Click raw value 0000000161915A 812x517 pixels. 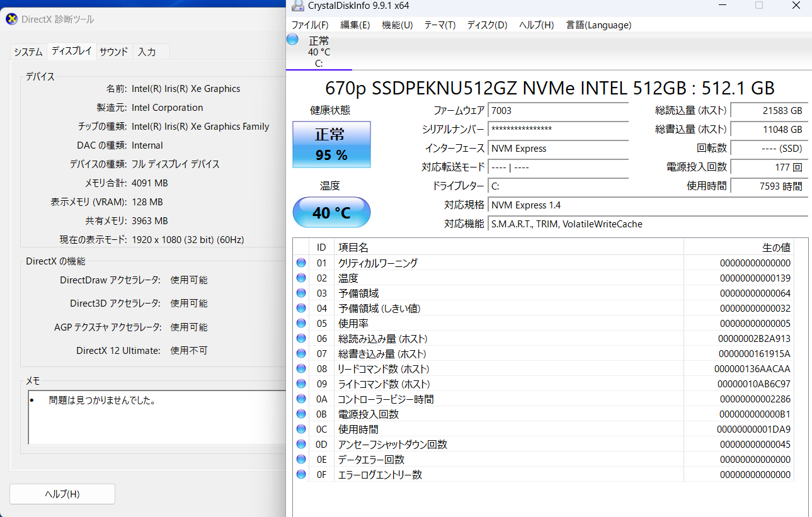[754, 354]
